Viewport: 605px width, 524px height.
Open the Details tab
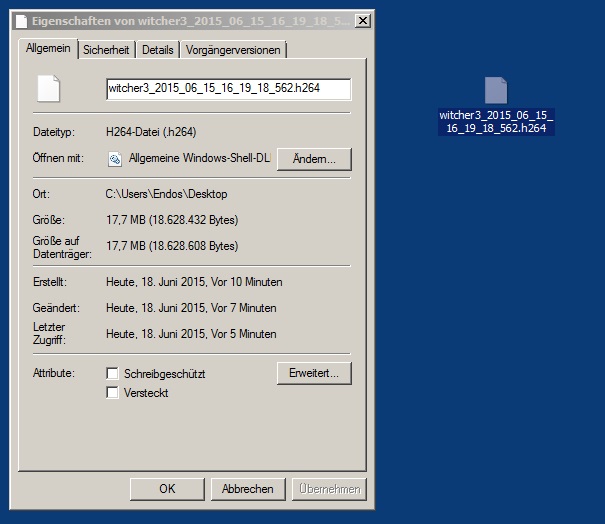coord(157,50)
